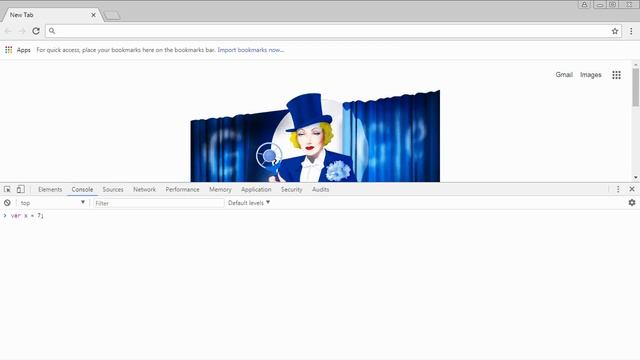Click the forward navigation arrow
This screenshot has height=360, width=640.
22,31
